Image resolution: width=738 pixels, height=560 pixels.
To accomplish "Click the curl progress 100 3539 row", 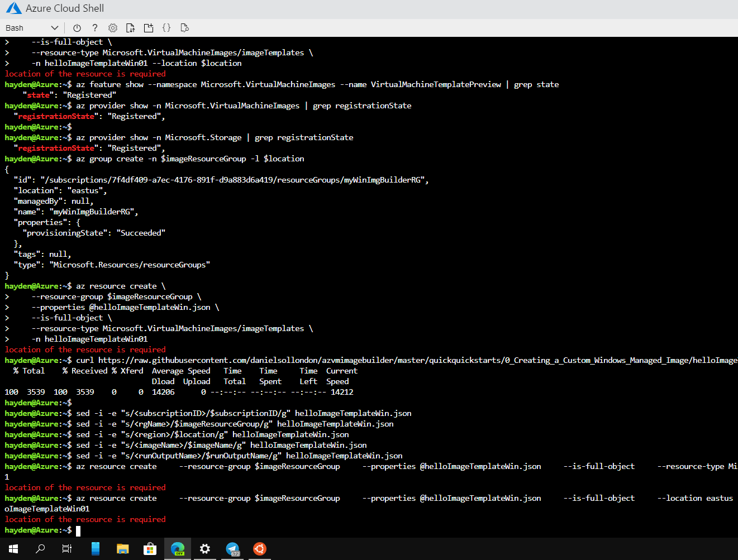I will (179, 392).
